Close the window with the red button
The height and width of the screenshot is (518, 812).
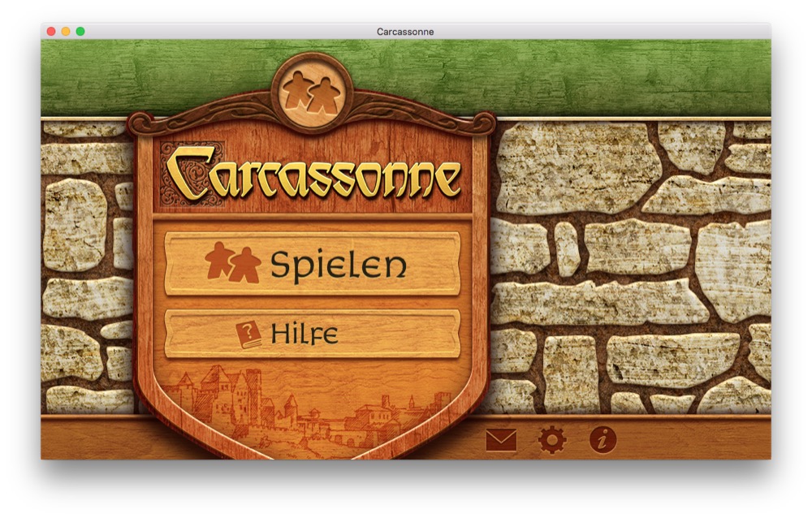[51, 32]
